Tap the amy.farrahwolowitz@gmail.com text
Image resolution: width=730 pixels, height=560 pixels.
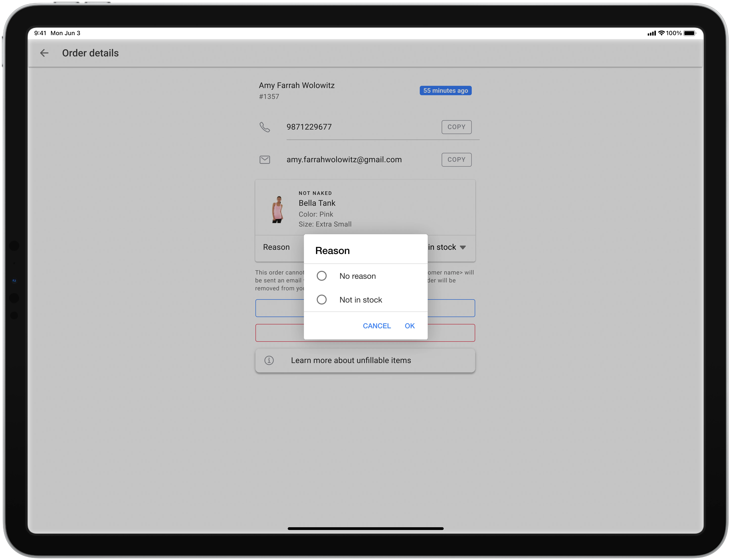click(344, 160)
